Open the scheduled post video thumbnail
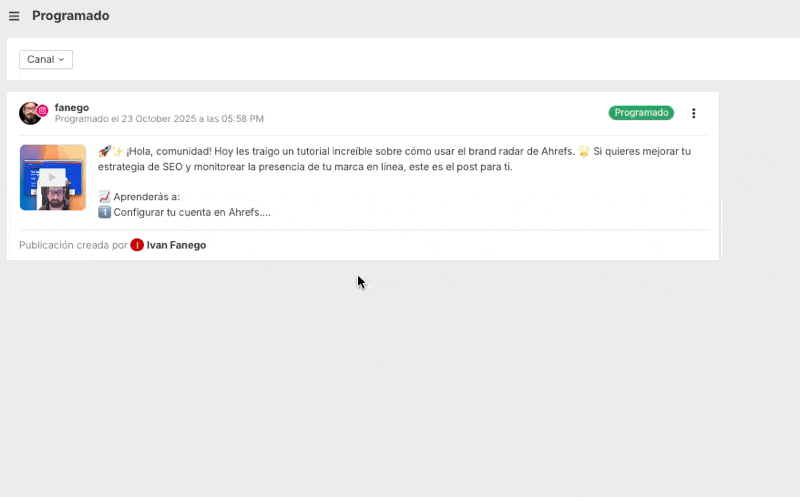Image resolution: width=800 pixels, height=497 pixels. tap(53, 177)
